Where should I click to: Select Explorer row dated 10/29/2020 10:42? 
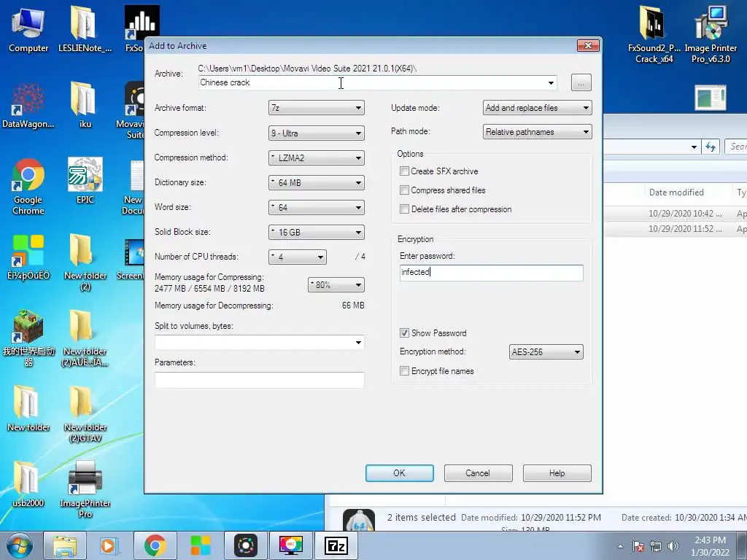point(675,214)
